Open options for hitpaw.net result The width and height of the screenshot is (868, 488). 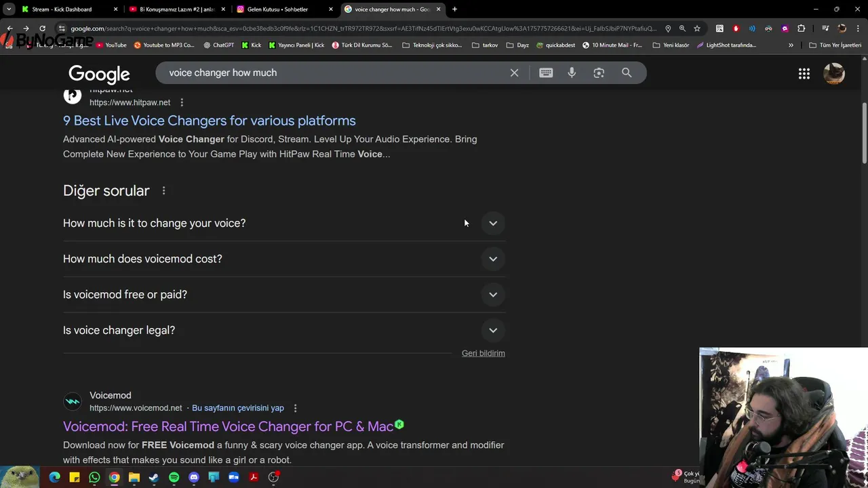tap(182, 102)
